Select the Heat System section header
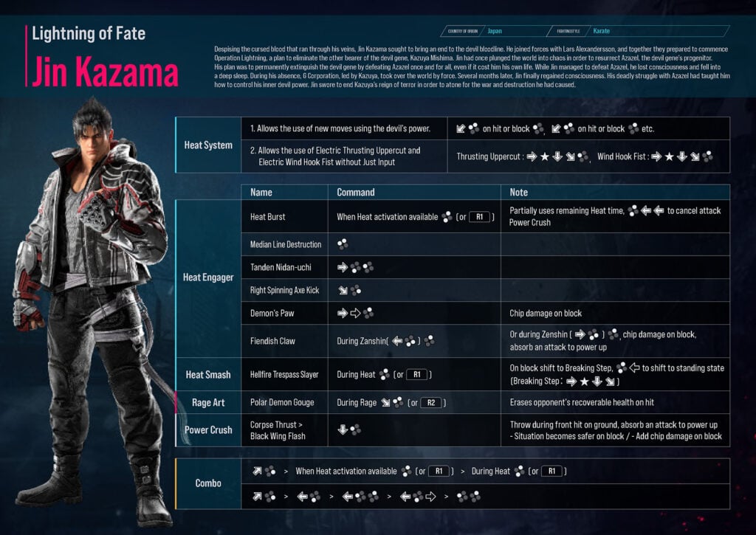756x535 pixels. tap(208, 145)
